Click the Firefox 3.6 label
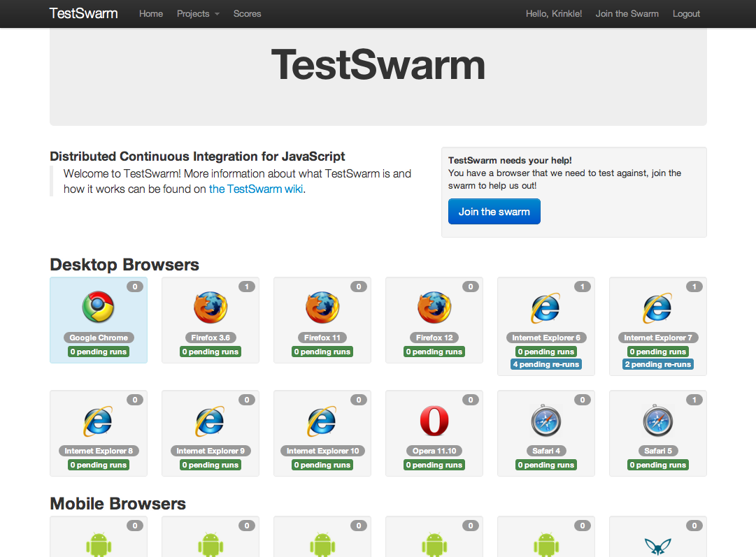 click(x=211, y=338)
